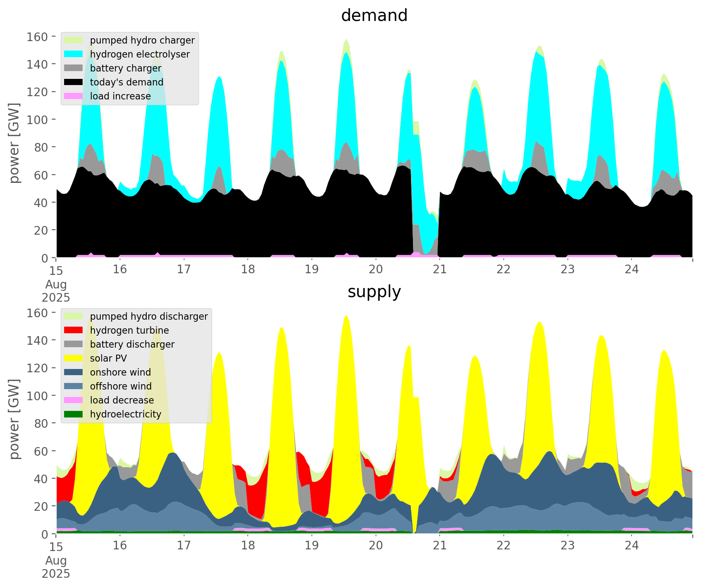Click 'Aug 2025' label under demand chart
701x588 pixels.
(x=56, y=291)
